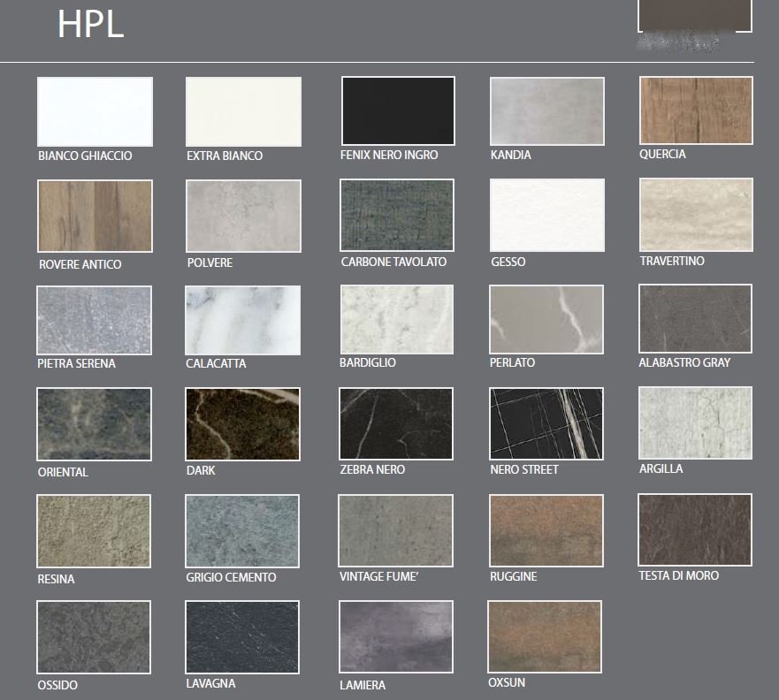Click the 'LAMIERA' label
Image resolution: width=779 pixels, height=700 pixels.
pyautogui.click(x=363, y=685)
